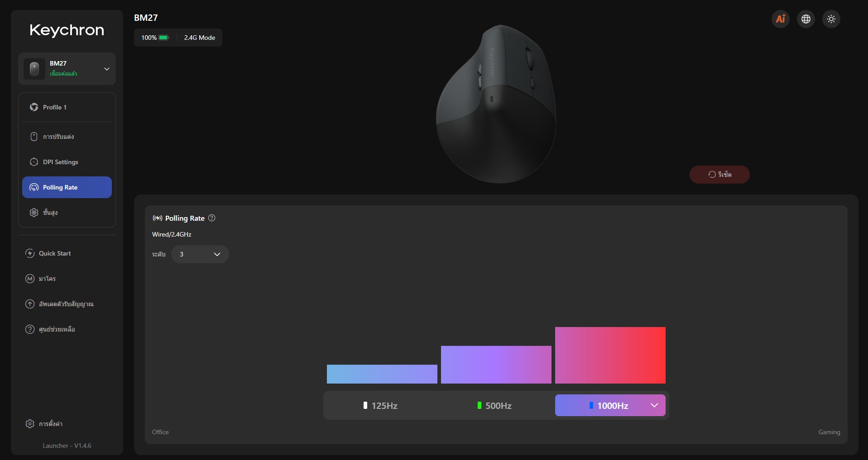This screenshot has width=868, height=460.
Task: Open the Polling Rate page
Action: [x=67, y=187]
